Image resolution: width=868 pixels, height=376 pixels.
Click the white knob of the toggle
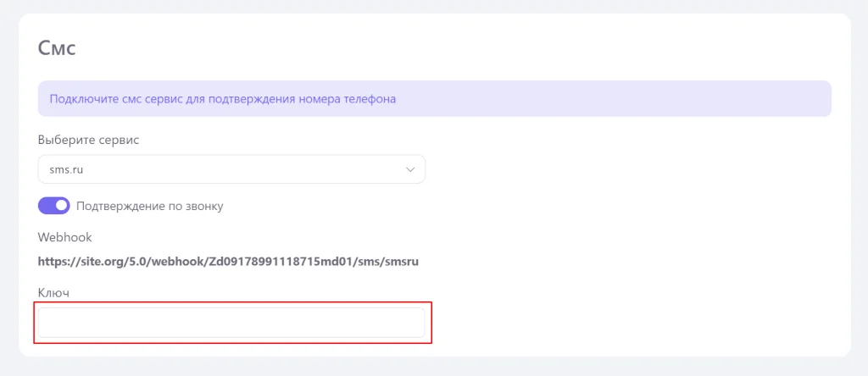coord(61,206)
